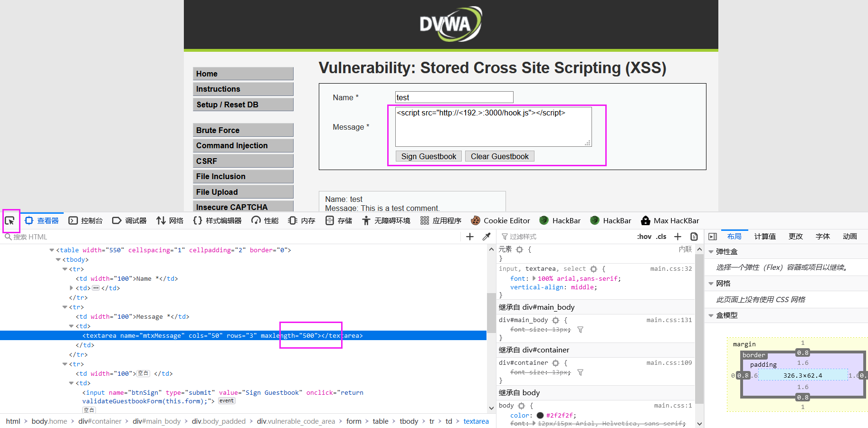Open the Setup / Reset DB page
The image size is (868, 428).
click(x=243, y=105)
